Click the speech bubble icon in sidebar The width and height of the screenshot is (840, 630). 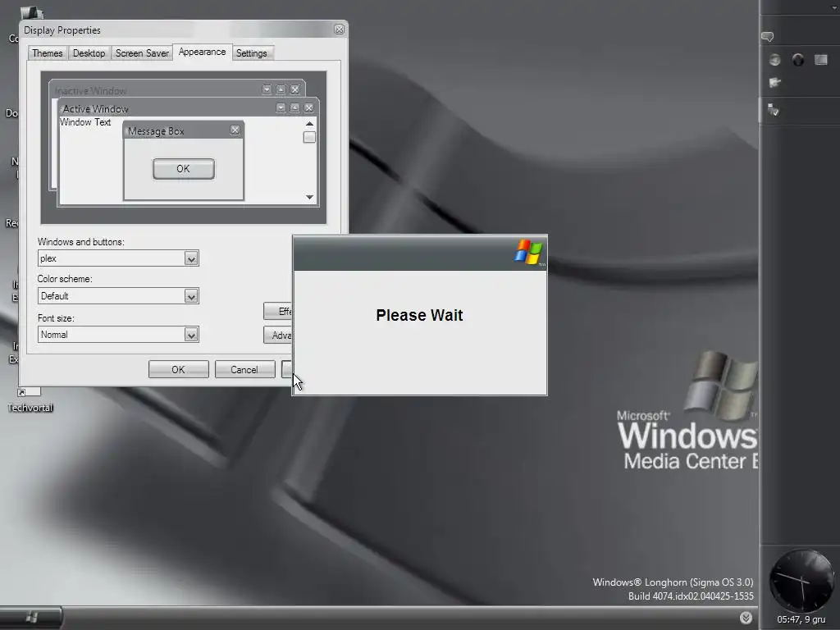point(767,37)
